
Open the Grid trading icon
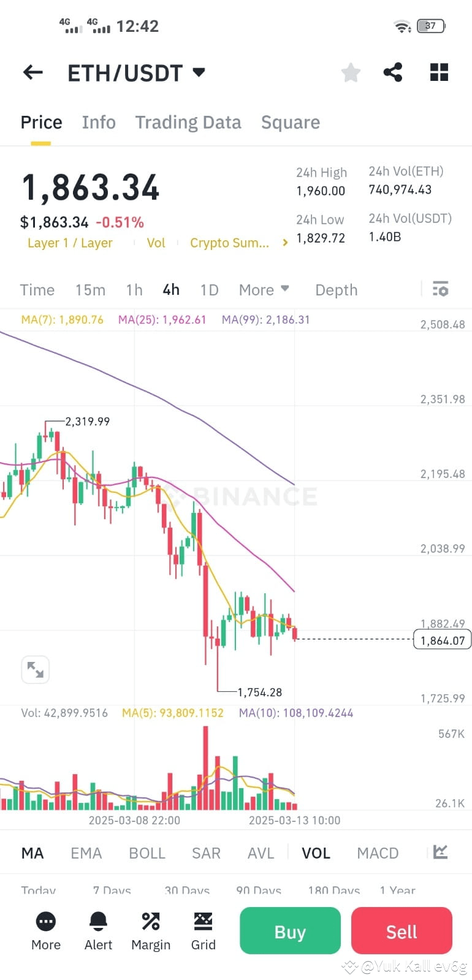click(x=203, y=930)
